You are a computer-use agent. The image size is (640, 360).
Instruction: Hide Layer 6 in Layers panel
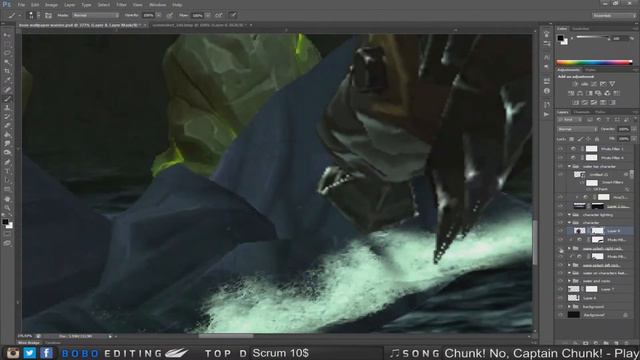(560, 298)
